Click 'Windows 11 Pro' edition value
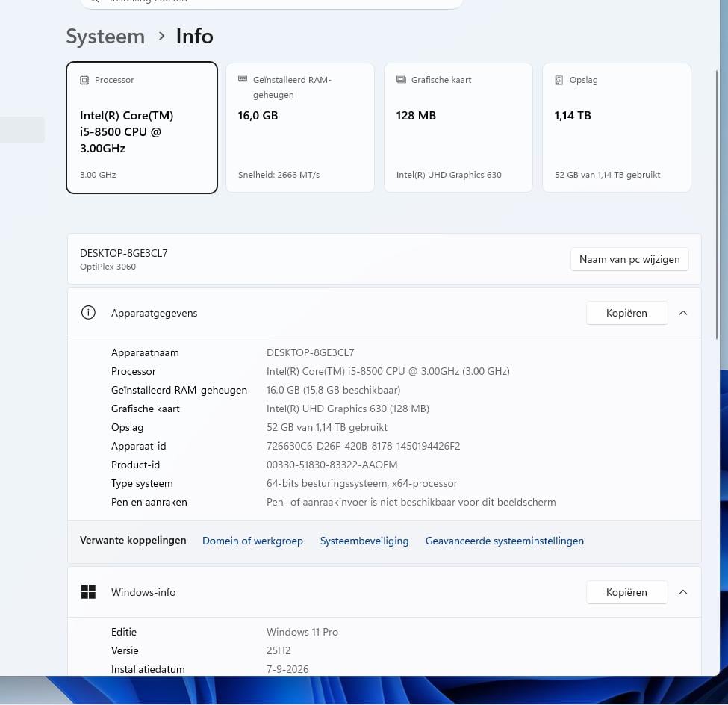The height and width of the screenshot is (705, 728). [302, 632]
